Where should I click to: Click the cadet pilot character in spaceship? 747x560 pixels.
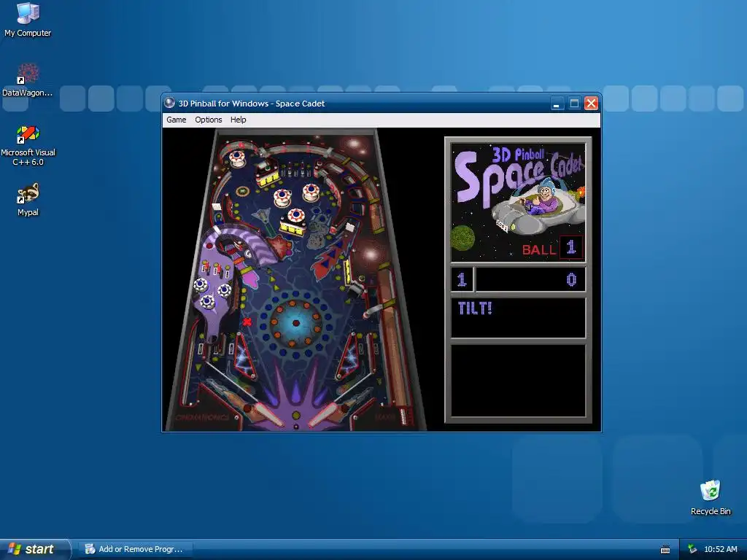click(x=544, y=196)
